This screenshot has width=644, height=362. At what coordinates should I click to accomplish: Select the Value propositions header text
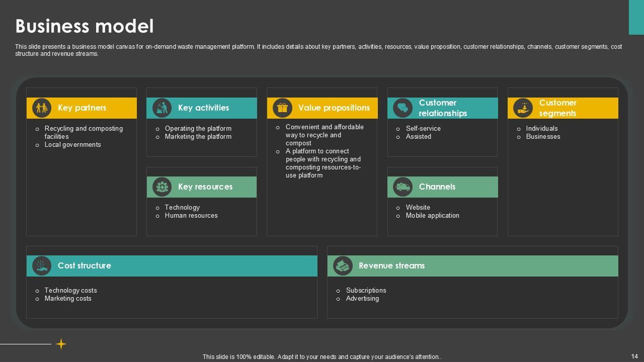click(334, 108)
